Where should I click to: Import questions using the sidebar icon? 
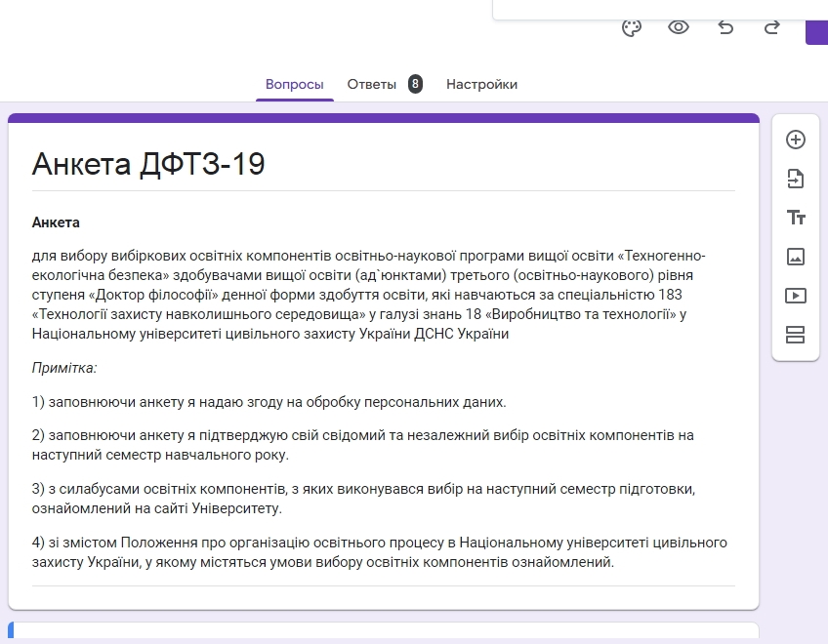point(796,179)
